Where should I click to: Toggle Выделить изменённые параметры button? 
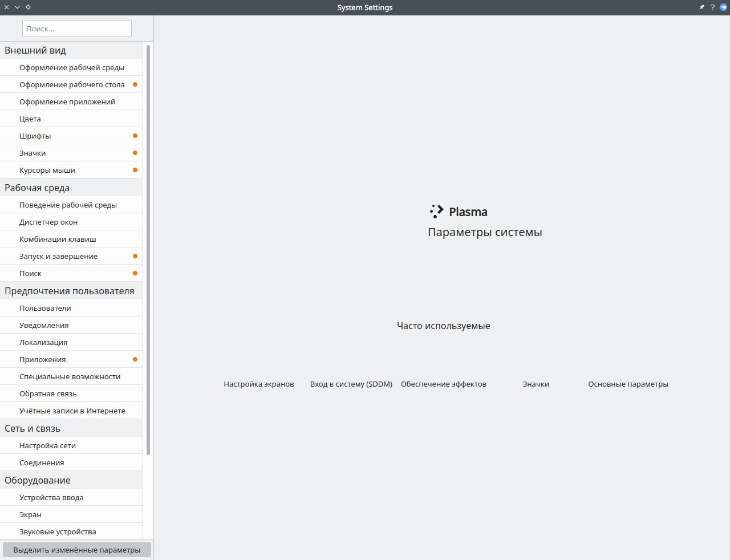tap(77, 550)
